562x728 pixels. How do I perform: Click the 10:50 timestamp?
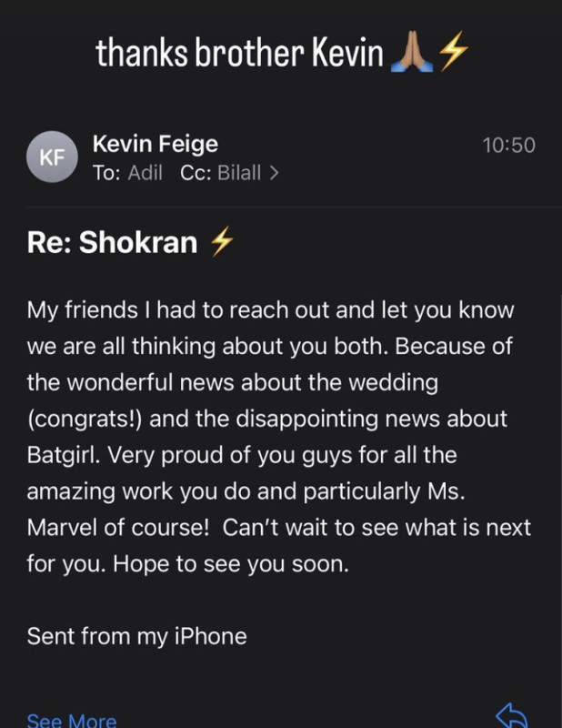point(509,145)
